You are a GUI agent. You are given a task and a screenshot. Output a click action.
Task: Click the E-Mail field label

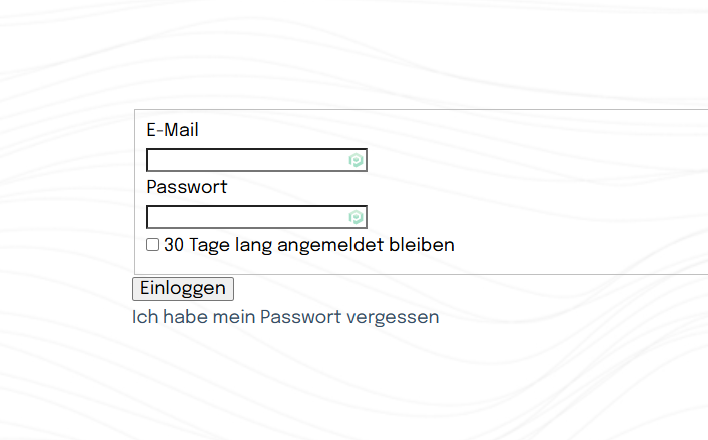pos(172,130)
